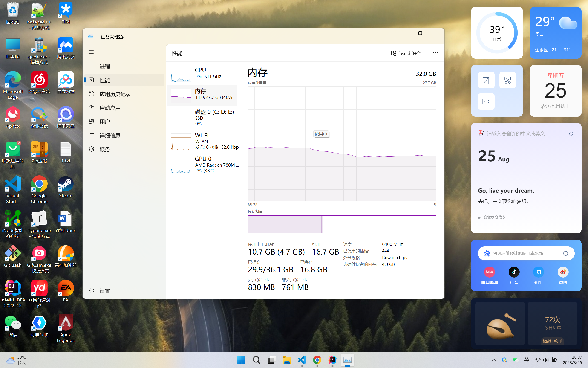The height and width of the screenshot is (368, 588).
Task: Open the Windows Start button on taskbar
Action: [241, 360]
